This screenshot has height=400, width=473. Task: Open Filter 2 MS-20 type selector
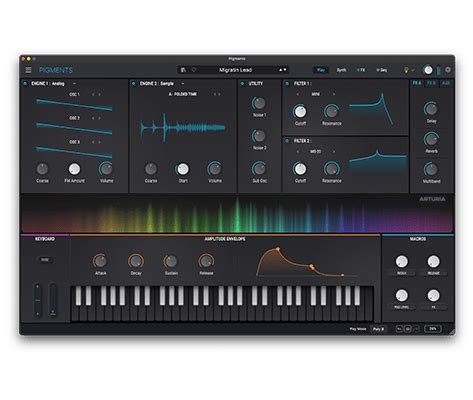(x=316, y=151)
